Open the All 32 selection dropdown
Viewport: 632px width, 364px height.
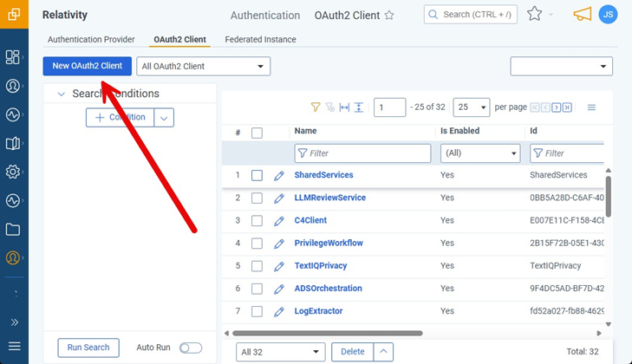click(x=280, y=352)
